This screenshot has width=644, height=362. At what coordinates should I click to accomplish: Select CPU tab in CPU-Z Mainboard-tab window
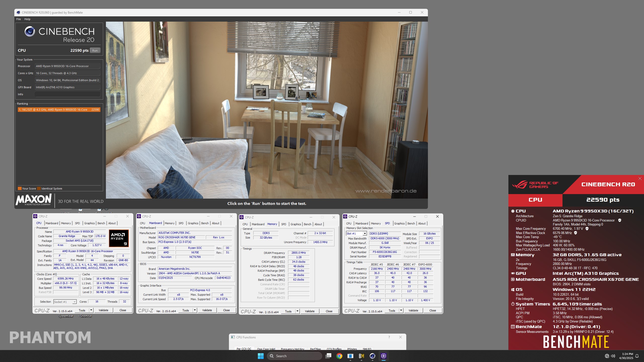pos(142,223)
